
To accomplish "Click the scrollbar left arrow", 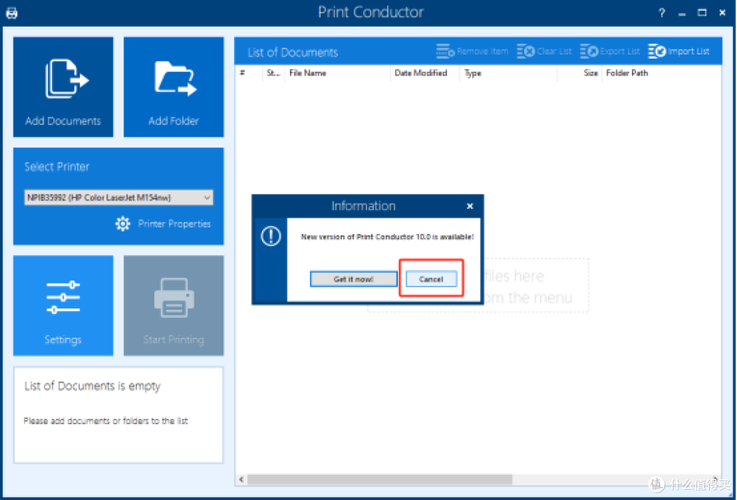I will pos(242,479).
